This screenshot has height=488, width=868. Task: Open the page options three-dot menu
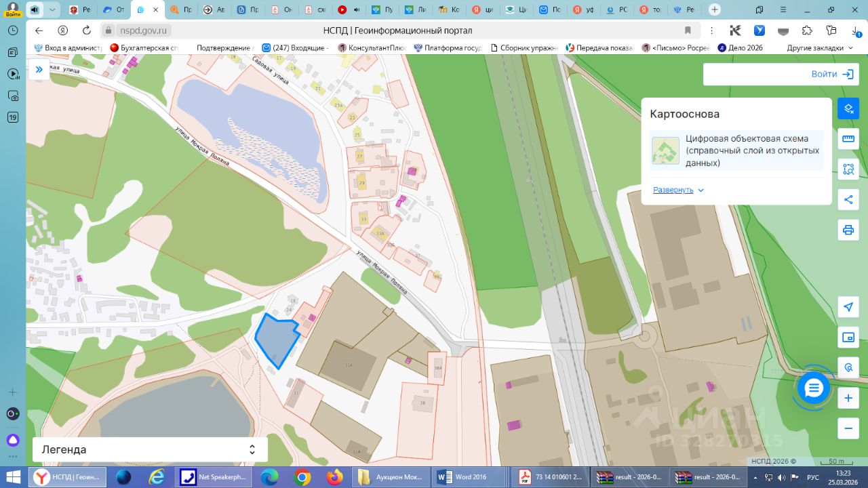[x=711, y=30]
